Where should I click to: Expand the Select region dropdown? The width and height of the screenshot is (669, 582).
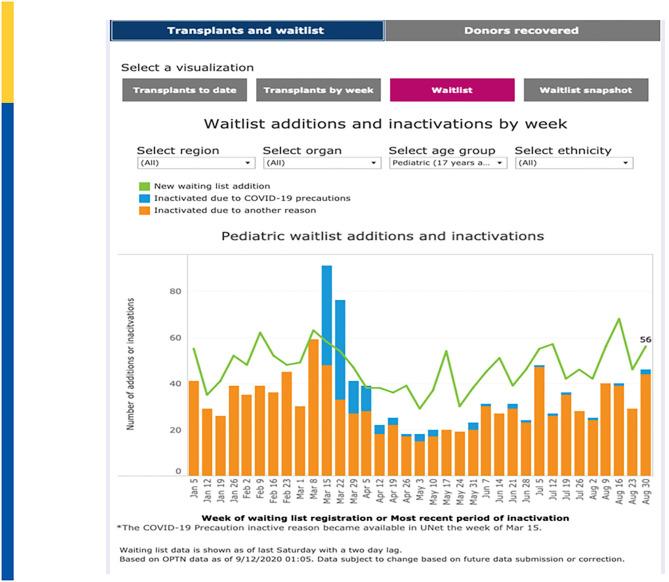click(x=196, y=162)
